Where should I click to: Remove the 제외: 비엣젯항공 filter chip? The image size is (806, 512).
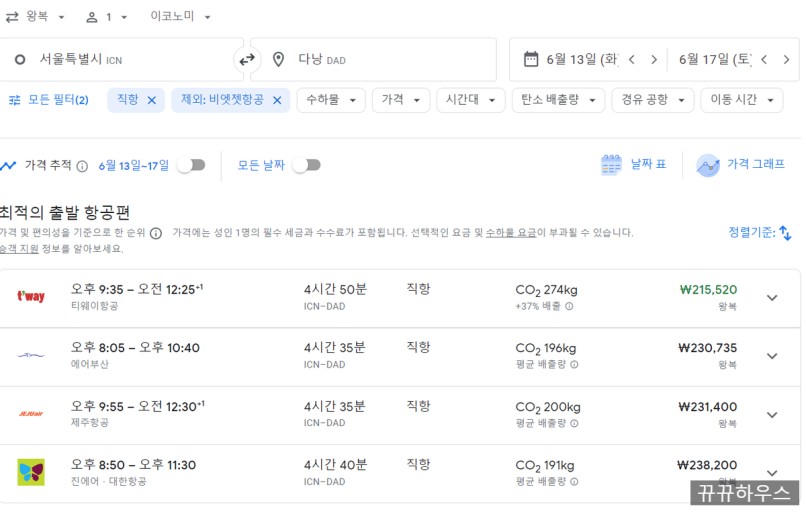pos(277,100)
